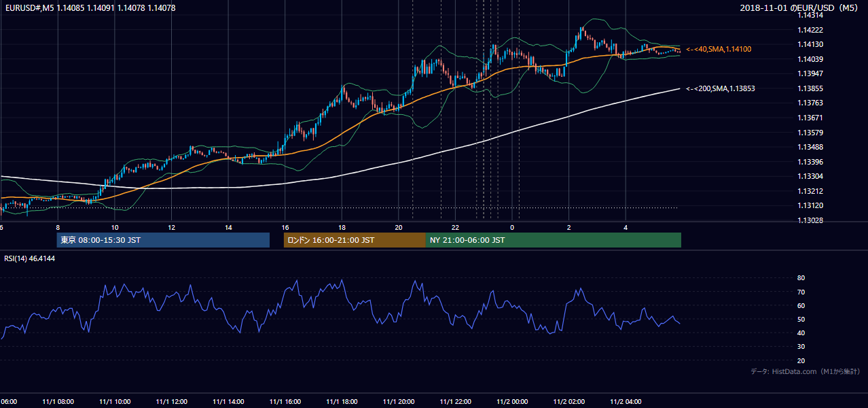Click the 11/1 20:00 time axis label
The image size is (868, 408).
click(x=399, y=401)
